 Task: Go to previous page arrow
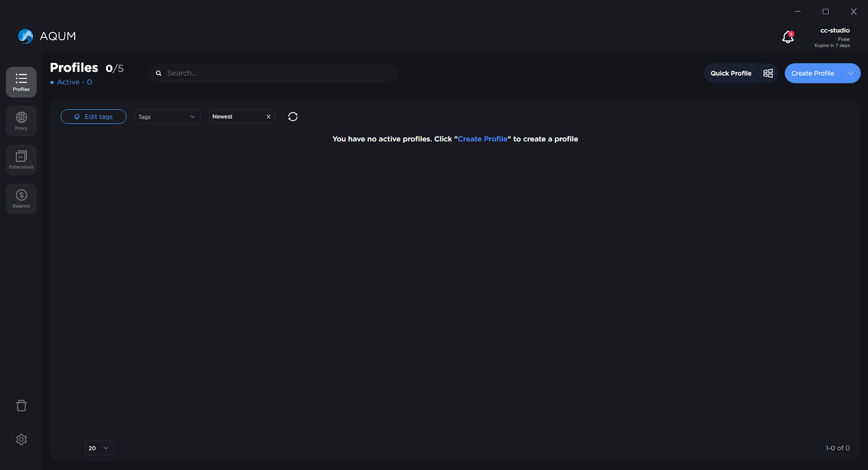67,448
